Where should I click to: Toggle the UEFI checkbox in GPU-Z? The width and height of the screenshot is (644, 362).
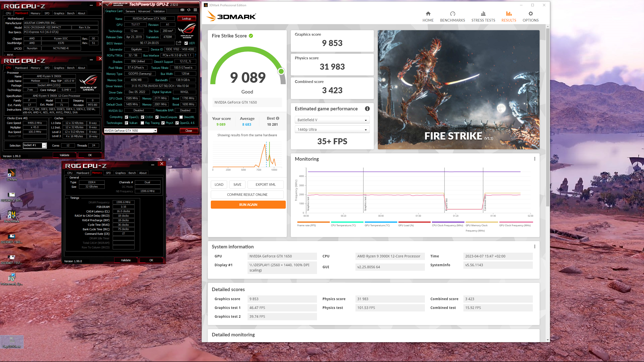click(x=186, y=43)
